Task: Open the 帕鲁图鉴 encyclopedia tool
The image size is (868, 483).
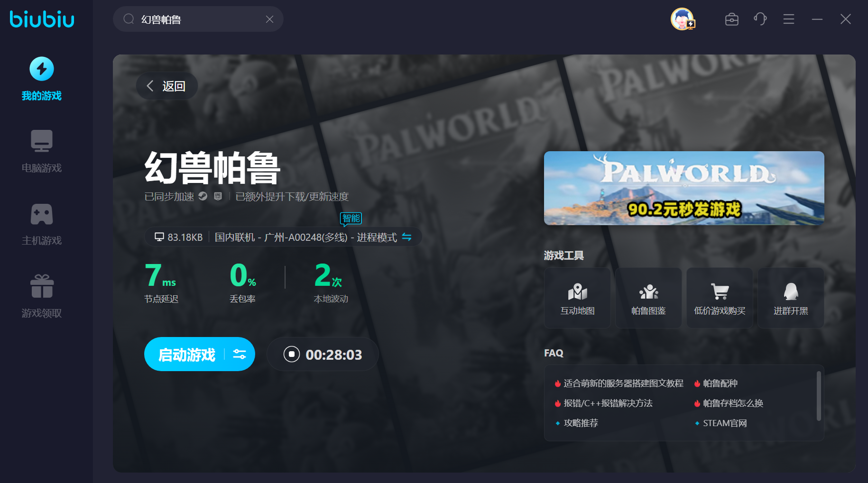Action: point(648,298)
